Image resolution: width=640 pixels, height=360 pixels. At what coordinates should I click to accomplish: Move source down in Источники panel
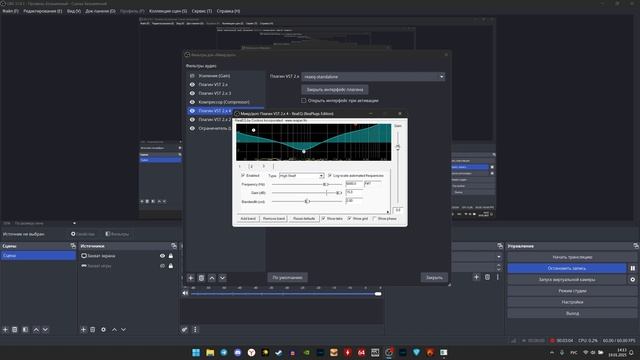123,329
